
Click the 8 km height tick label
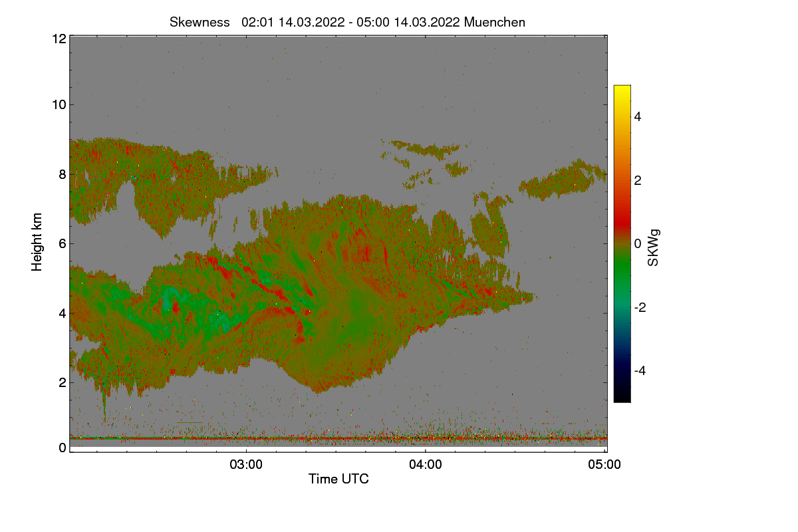pos(62,174)
